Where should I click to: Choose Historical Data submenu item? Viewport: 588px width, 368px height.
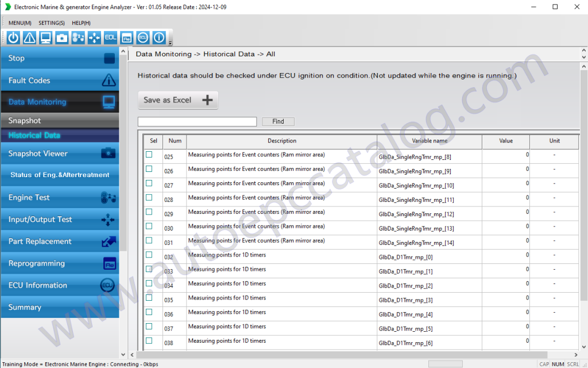pyautogui.click(x=60, y=135)
